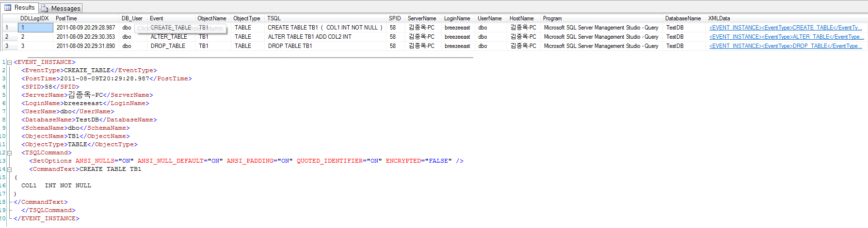Click the LoginName breezeeast XML line
The image size is (868, 228).
85,104
